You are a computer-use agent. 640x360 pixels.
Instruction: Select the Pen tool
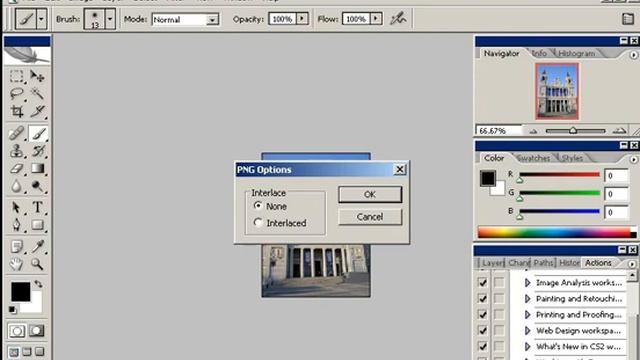pos(17,225)
